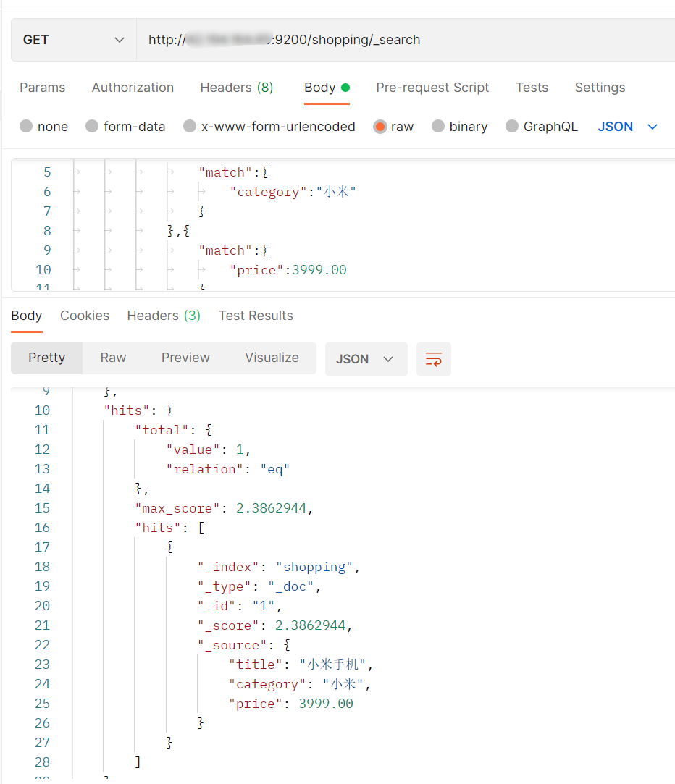The height and width of the screenshot is (784, 675).
Task: Select the binary body option
Action: (438, 127)
